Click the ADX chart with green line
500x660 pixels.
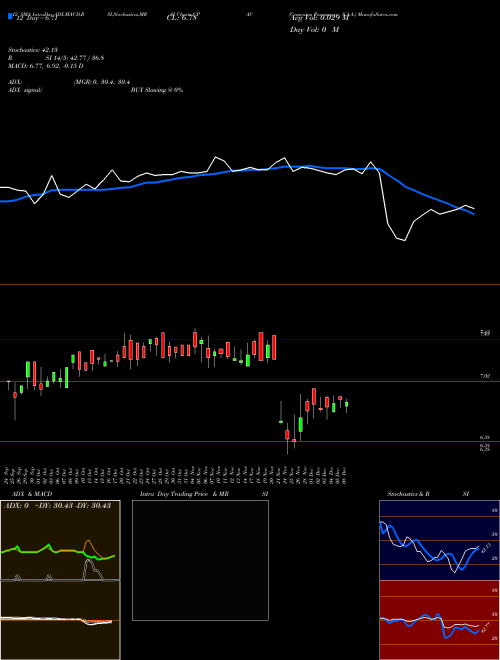tap(60, 540)
